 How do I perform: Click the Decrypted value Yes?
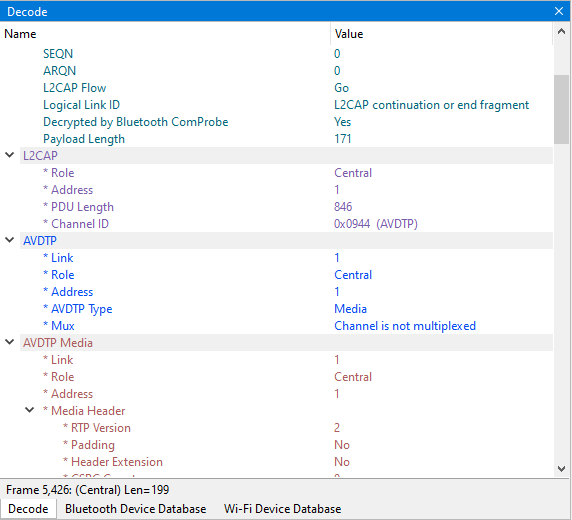click(x=343, y=122)
